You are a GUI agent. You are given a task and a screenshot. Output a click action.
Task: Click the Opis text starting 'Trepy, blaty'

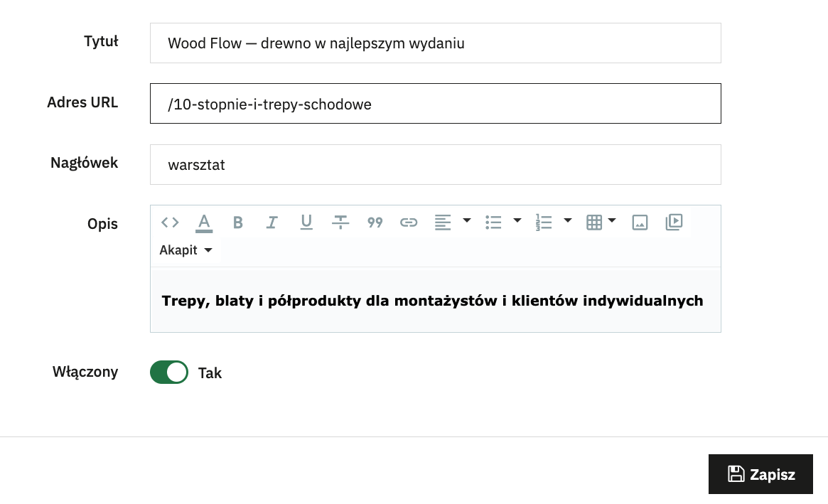(432, 301)
